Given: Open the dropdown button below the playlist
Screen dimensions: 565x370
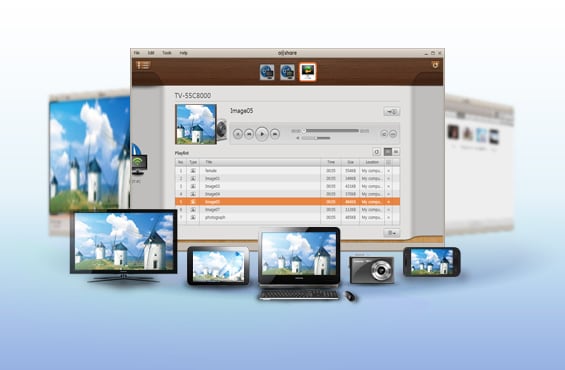Looking at the screenshot, I should click(391, 233).
